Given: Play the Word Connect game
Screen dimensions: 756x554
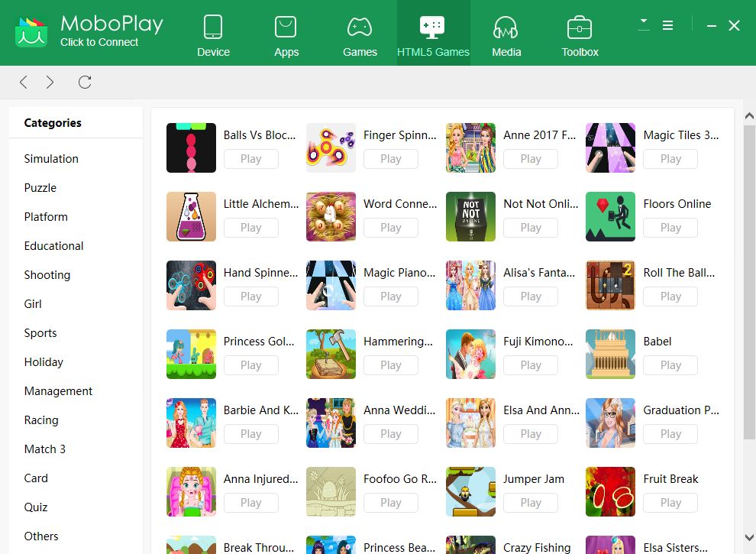Looking at the screenshot, I should click(x=391, y=227).
